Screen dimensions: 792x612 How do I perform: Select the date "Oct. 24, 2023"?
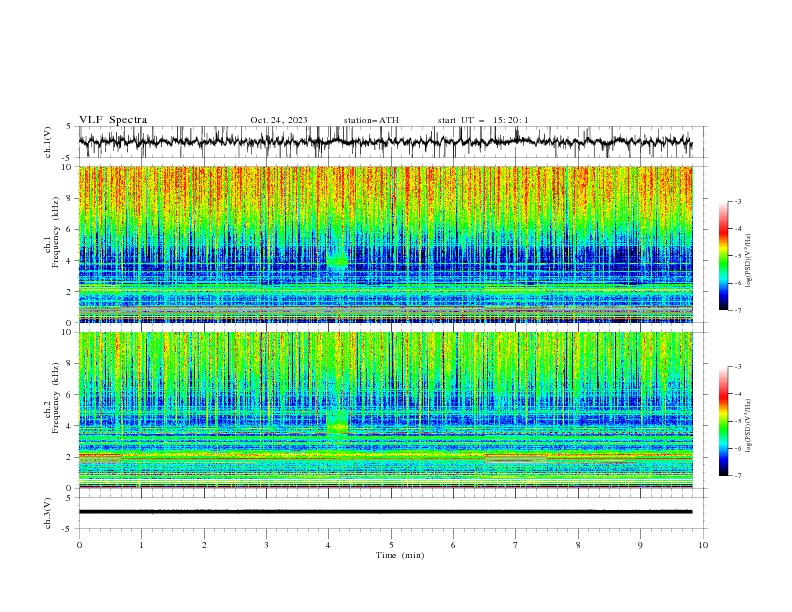(279, 120)
